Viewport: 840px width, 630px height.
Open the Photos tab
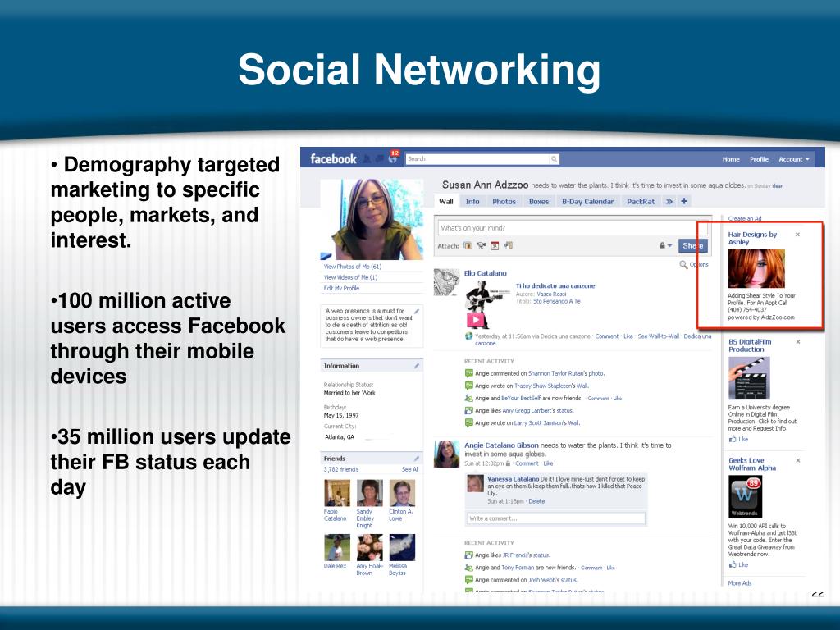504,202
